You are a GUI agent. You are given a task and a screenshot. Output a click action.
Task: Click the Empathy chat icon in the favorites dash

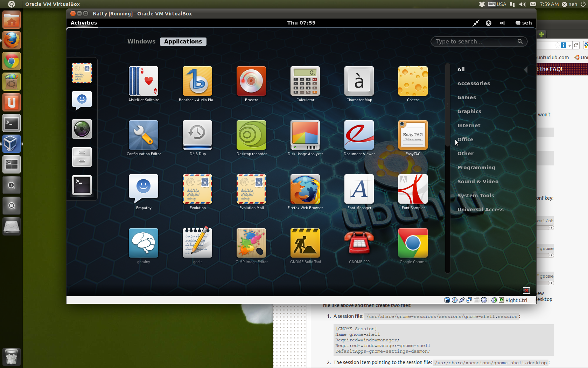pos(82,101)
